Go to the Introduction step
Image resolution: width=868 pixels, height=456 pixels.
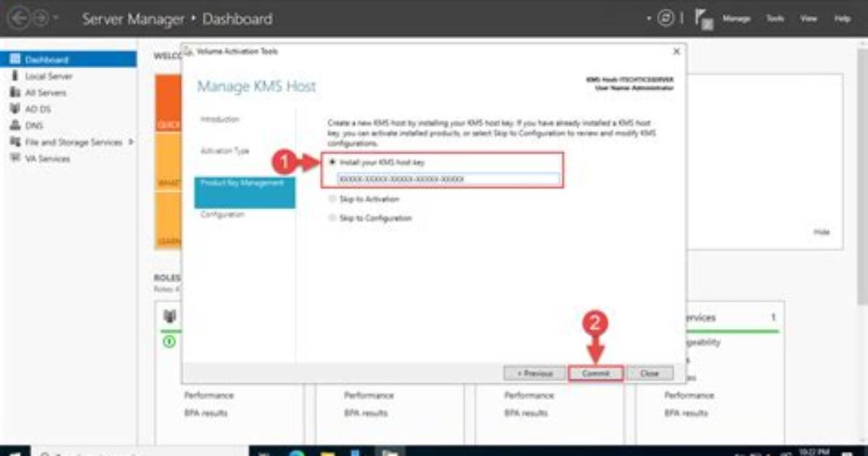[219, 119]
